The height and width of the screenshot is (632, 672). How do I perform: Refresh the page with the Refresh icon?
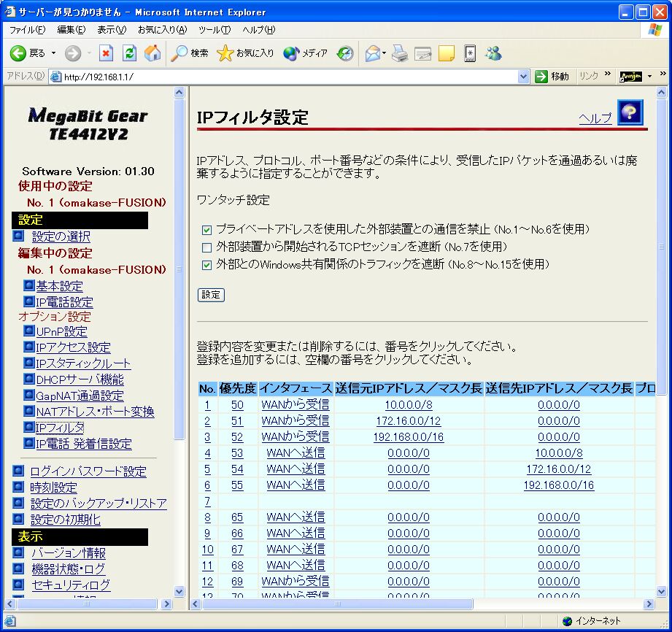click(129, 53)
